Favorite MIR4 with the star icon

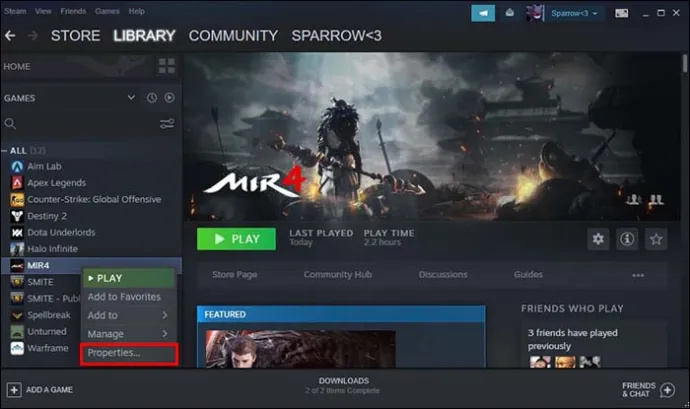point(656,239)
